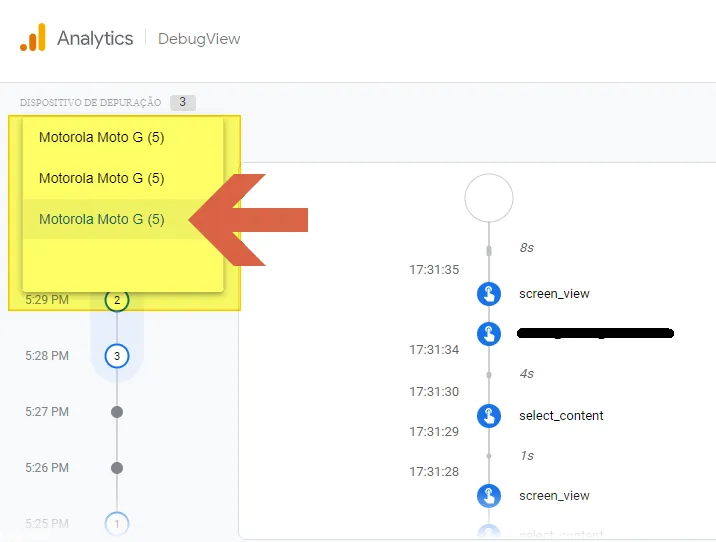Click the 5:26 PM gray timeline dot
This screenshot has width=716, height=542.
(117, 468)
